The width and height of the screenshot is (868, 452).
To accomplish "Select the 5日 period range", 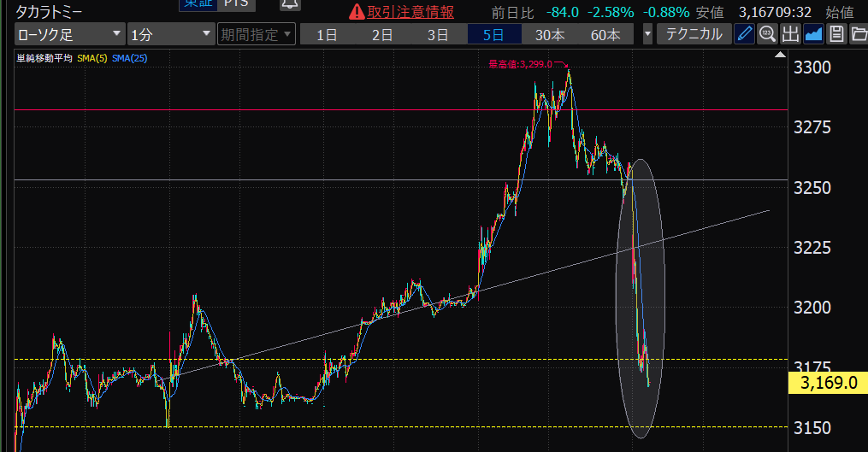I will point(493,35).
